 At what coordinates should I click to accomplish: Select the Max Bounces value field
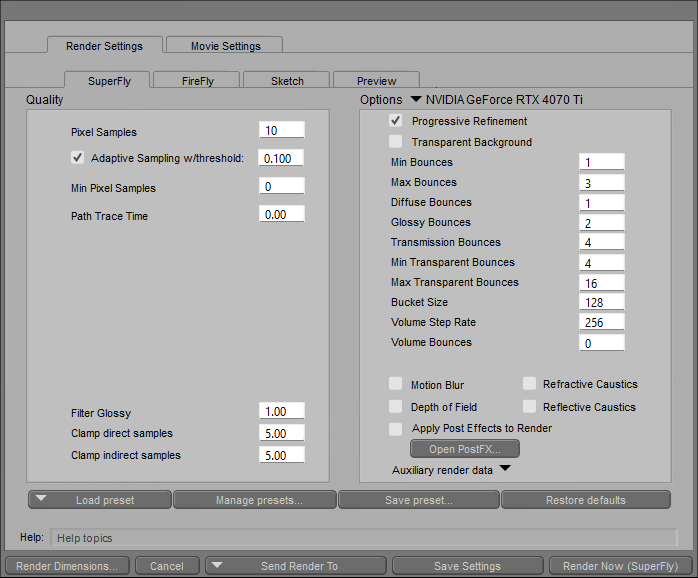coord(601,183)
